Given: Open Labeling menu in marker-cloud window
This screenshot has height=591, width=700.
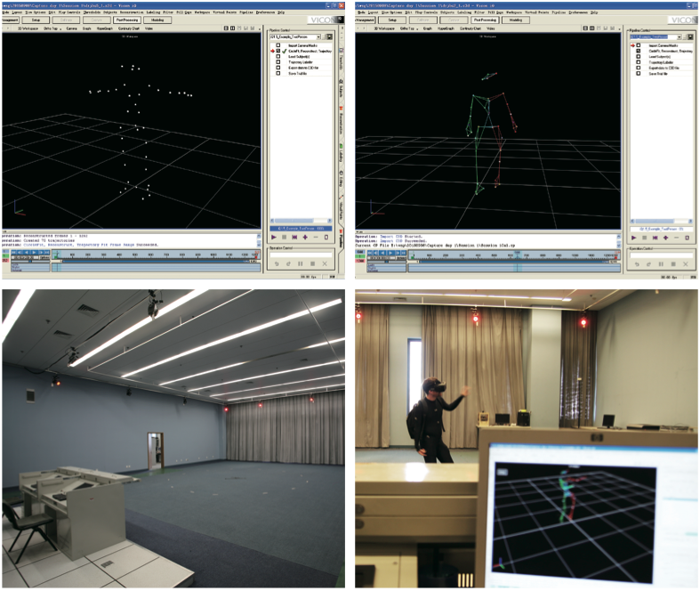Looking at the screenshot, I should pos(153,12).
